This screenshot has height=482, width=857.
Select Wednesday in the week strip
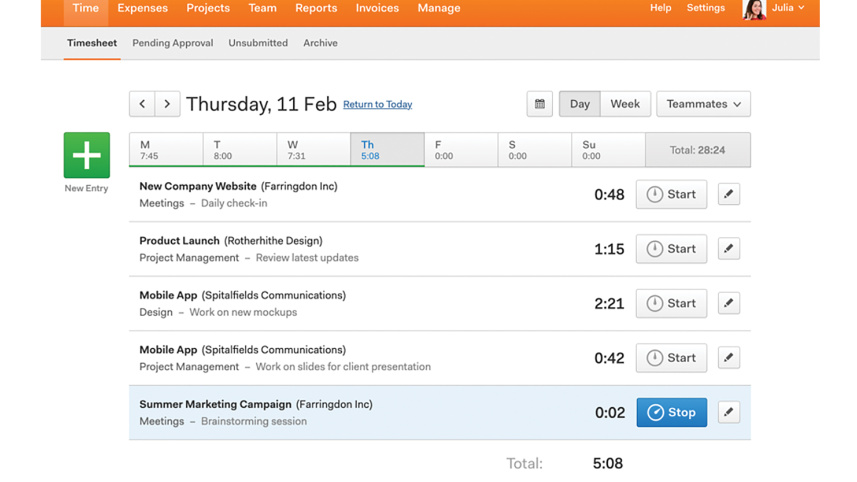point(313,150)
